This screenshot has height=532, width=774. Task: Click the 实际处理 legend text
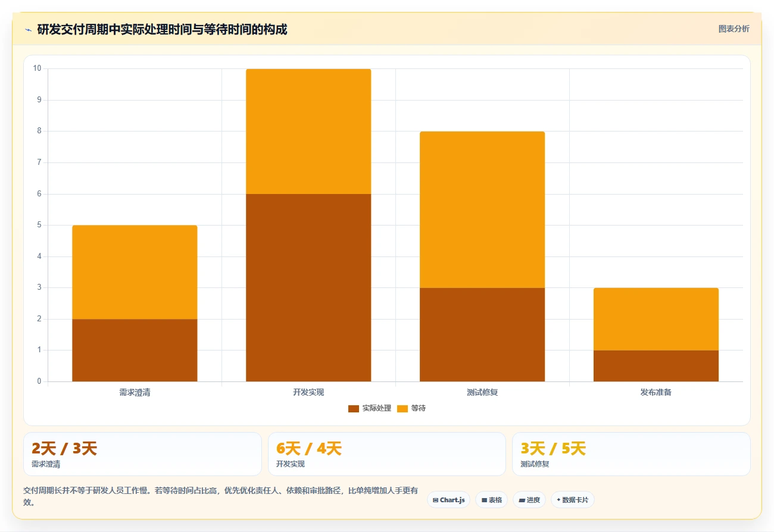377,408
